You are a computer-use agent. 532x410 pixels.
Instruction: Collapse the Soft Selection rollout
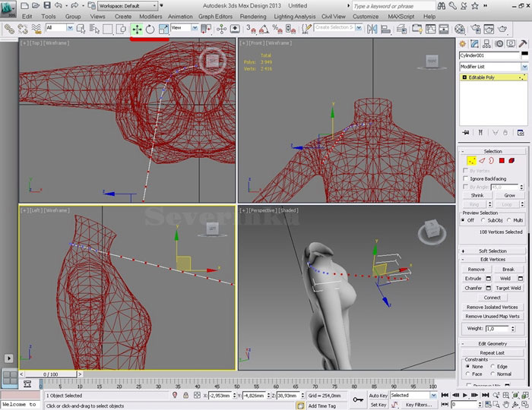pos(492,251)
